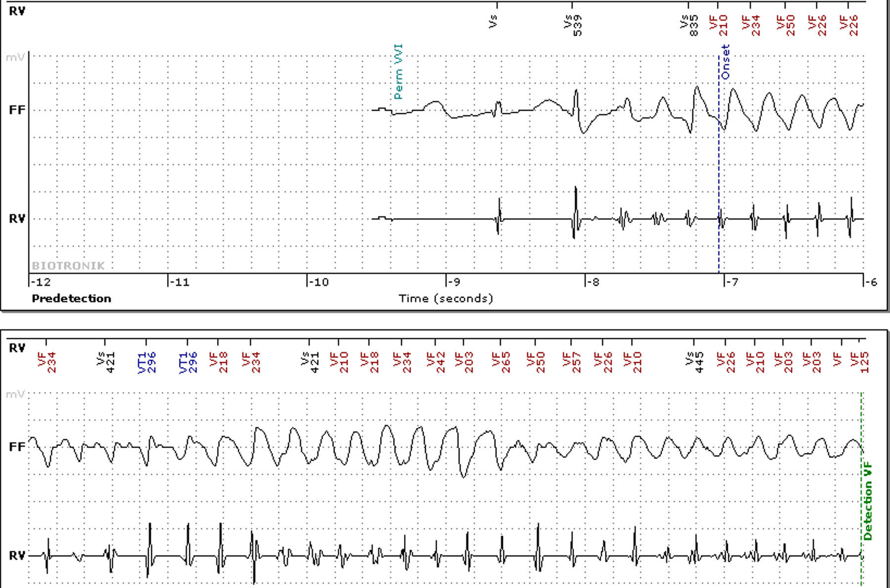890x588 pixels.
Task: Click the Time (seconds) axis title
Action: 445,298
